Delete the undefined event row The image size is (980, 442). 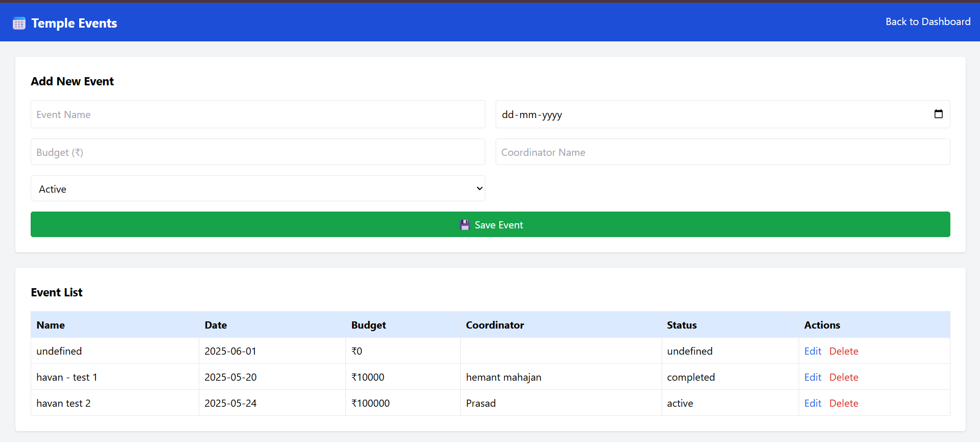point(843,351)
